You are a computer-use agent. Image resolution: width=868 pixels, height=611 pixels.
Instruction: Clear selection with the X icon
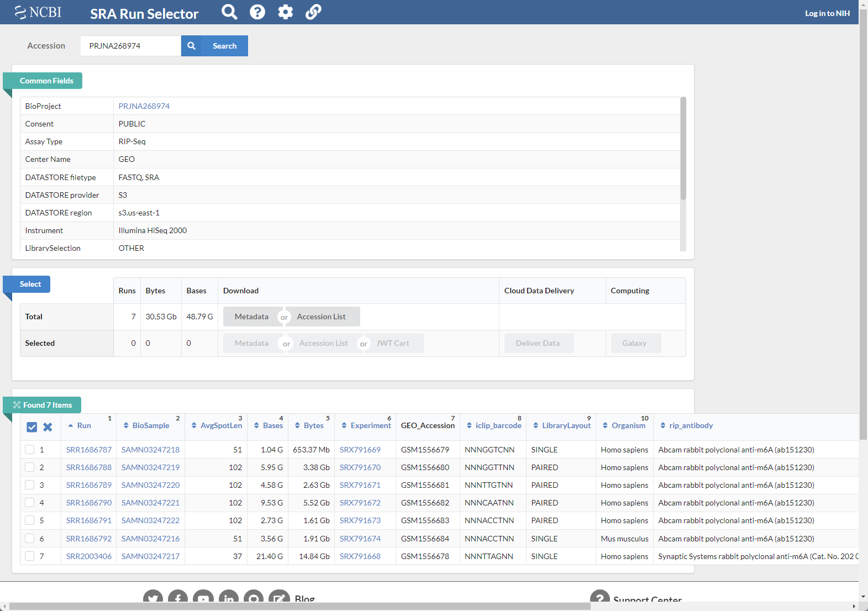point(48,427)
